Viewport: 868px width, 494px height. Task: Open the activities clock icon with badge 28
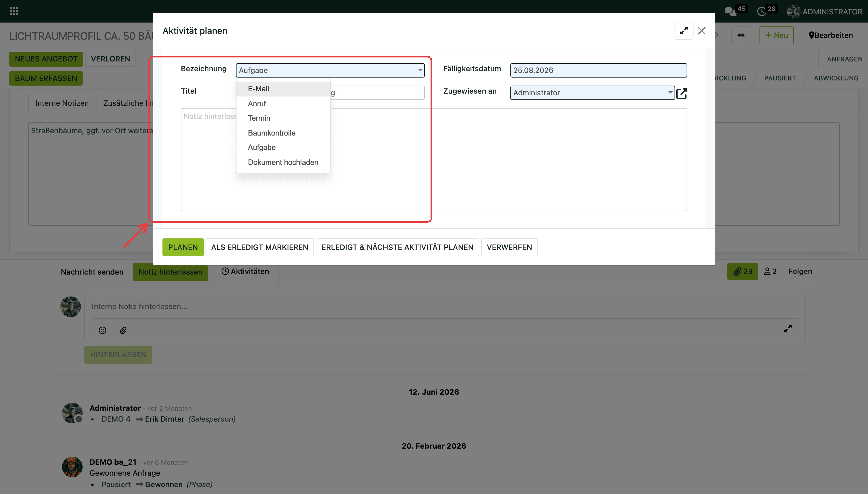pos(762,11)
